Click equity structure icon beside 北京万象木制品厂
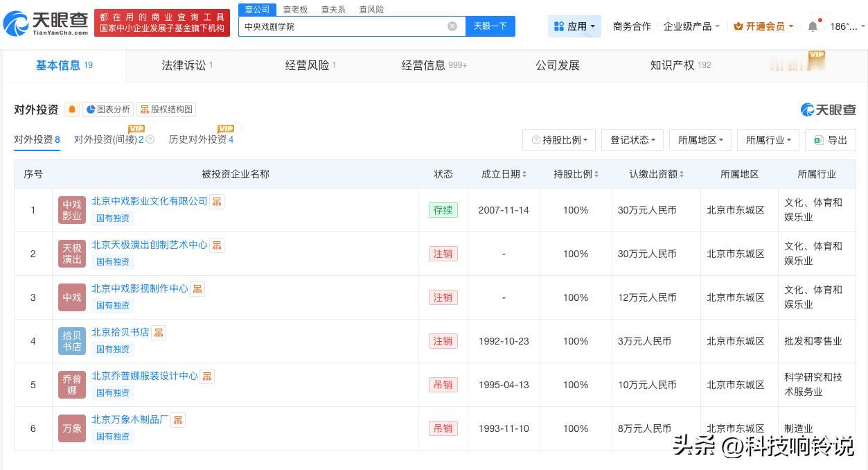The width and height of the screenshot is (868, 470). [178, 420]
